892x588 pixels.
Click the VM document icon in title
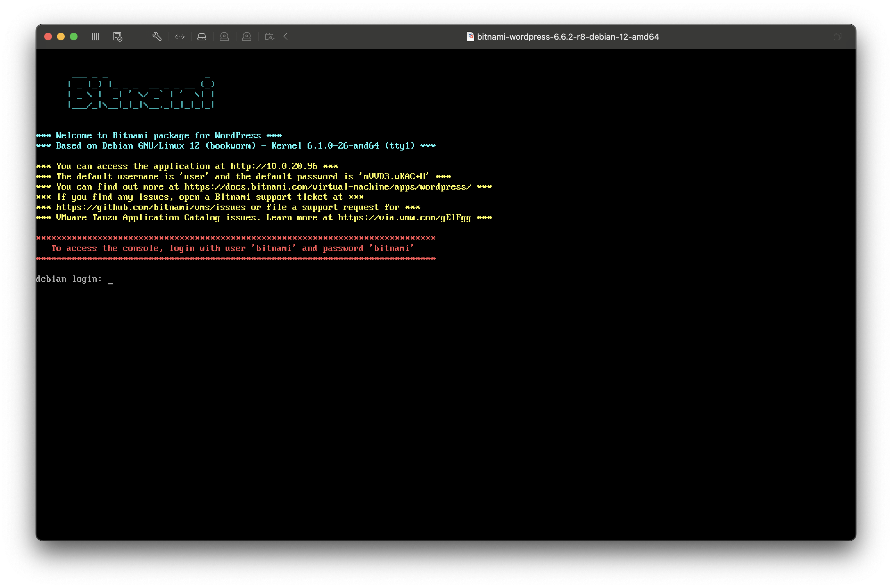470,37
